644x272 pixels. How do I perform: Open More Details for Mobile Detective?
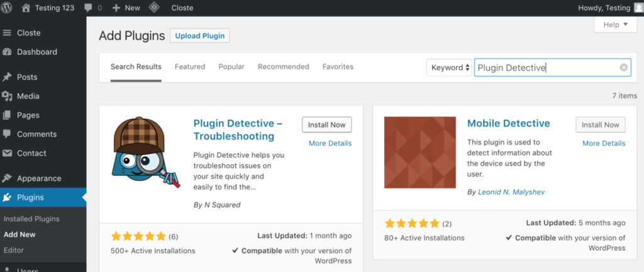coord(604,143)
